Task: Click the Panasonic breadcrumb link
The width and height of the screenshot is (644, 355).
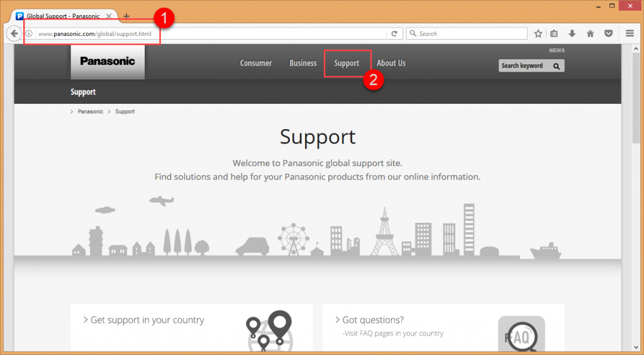Action: pyautogui.click(x=91, y=112)
